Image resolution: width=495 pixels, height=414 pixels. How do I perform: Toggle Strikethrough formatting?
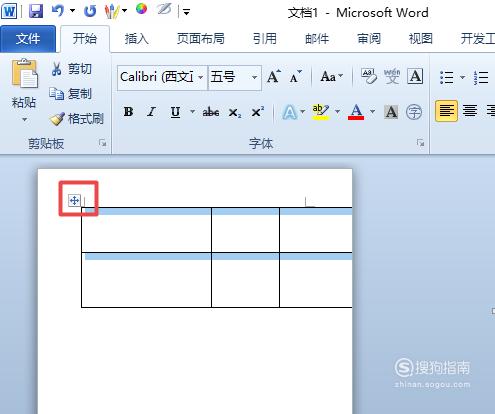[x=211, y=112]
